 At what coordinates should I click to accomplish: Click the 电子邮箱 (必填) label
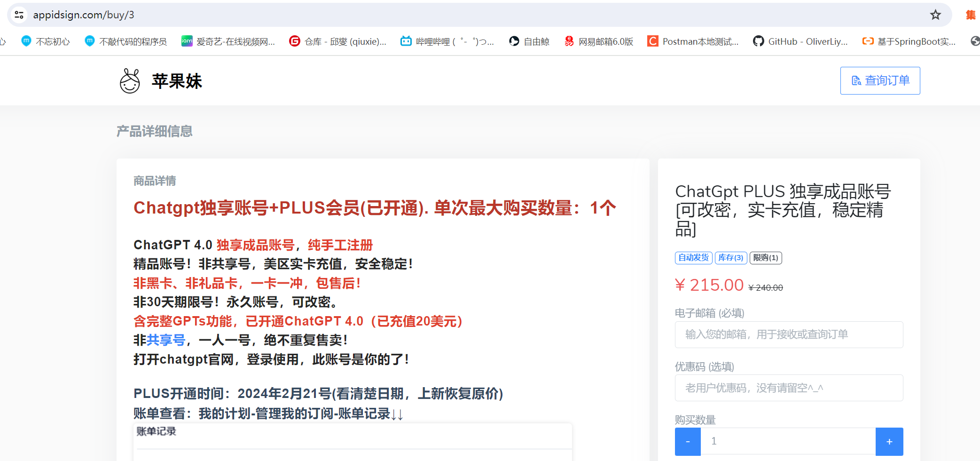[709, 313]
